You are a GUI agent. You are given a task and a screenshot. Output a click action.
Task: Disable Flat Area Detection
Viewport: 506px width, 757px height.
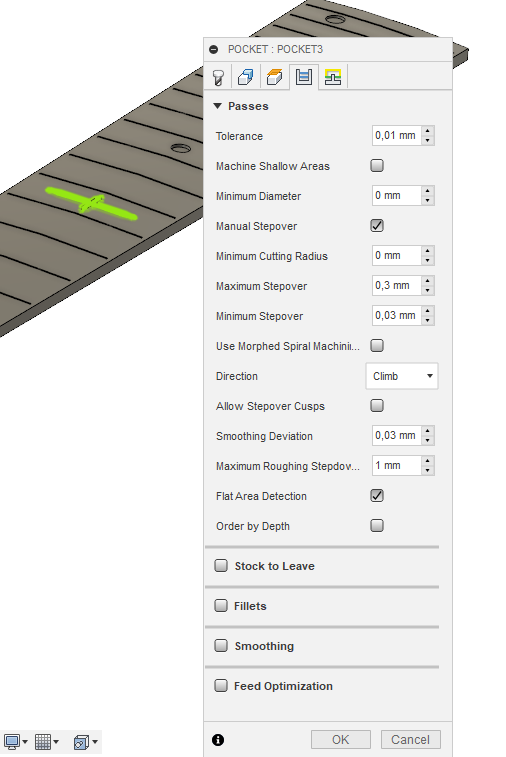pyautogui.click(x=377, y=495)
